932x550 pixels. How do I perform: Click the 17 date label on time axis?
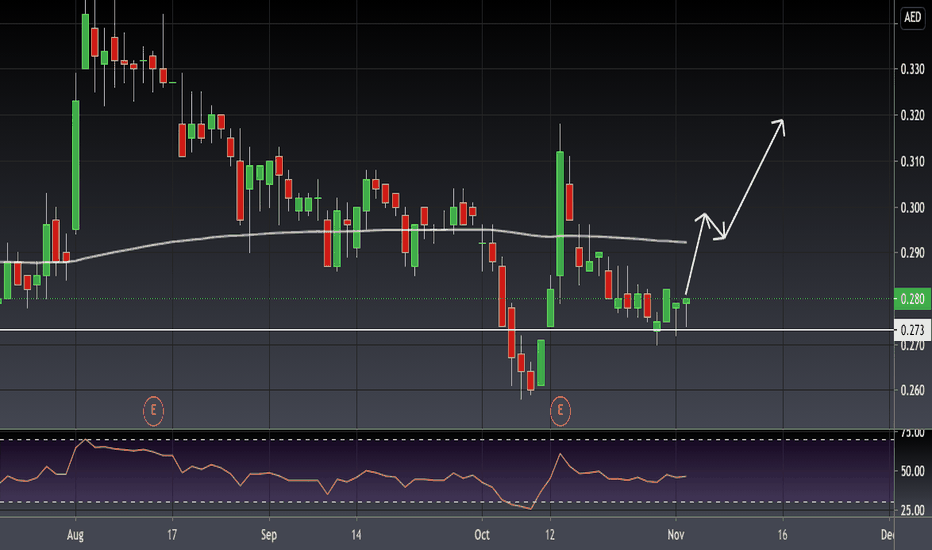172,535
